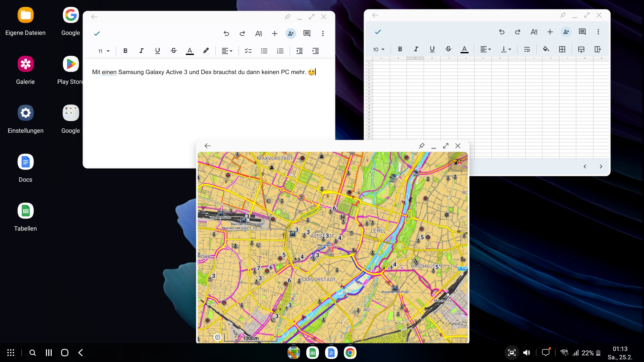Screen dimensions: 644x362
Task: Toggle bold in the Sheets window toolbar
Action: coord(400,49)
